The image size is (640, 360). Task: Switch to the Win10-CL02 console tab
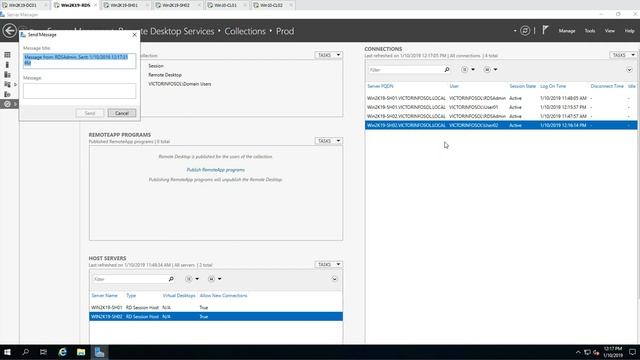(271, 5)
